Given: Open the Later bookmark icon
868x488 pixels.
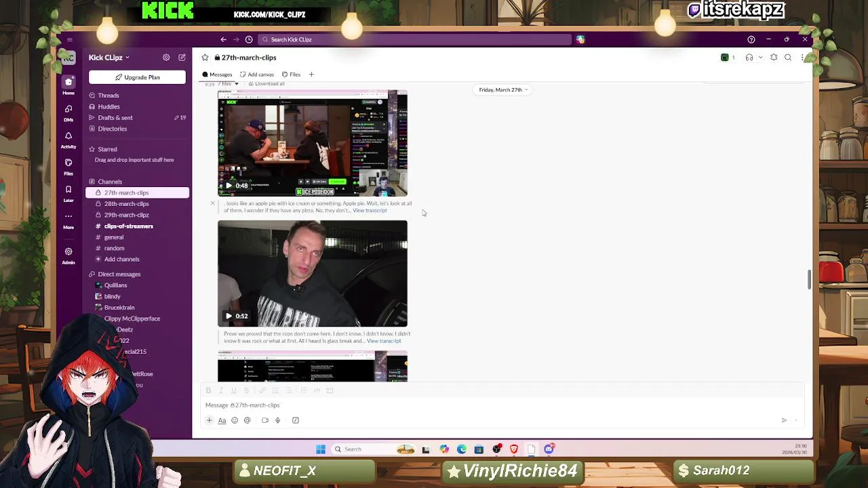Looking at the screenshot, I should coord(68,193).
